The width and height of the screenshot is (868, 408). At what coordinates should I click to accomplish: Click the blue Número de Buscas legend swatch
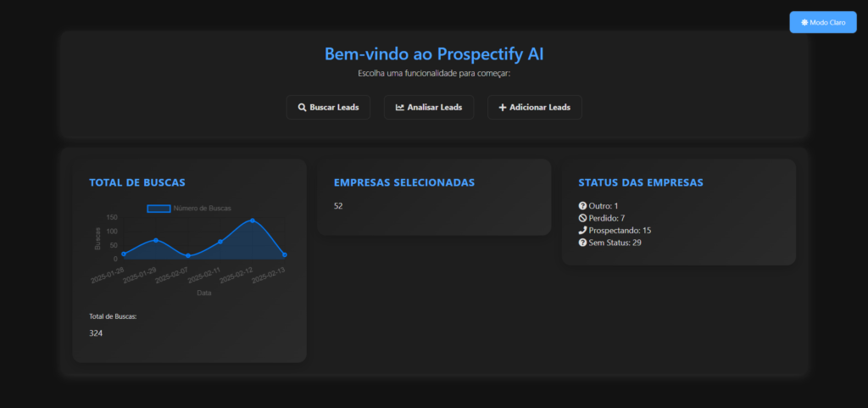click(x=159, y=208)
